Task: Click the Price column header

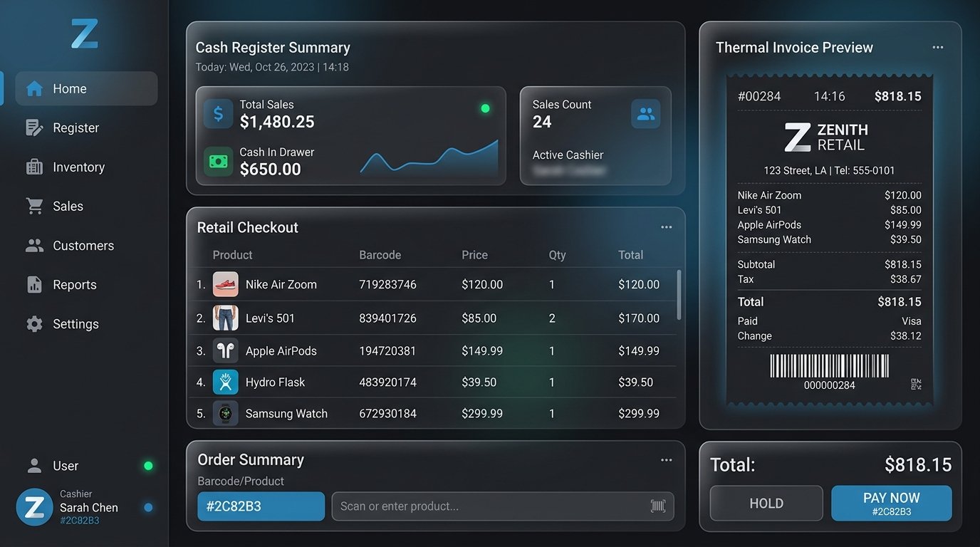Action: 474,254
